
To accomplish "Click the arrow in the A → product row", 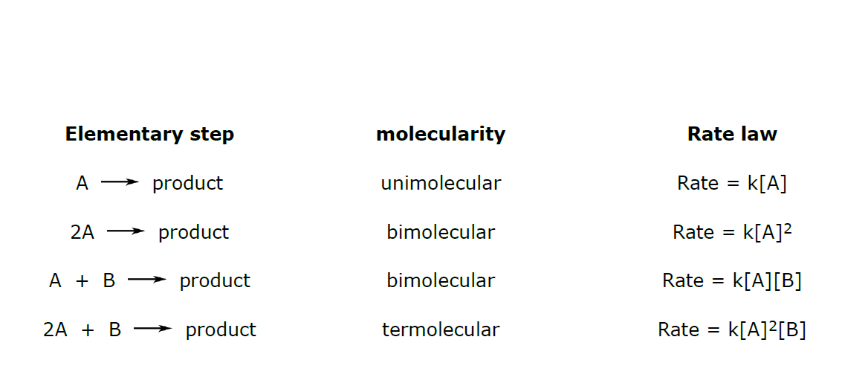I will click(x=120, y=183).
